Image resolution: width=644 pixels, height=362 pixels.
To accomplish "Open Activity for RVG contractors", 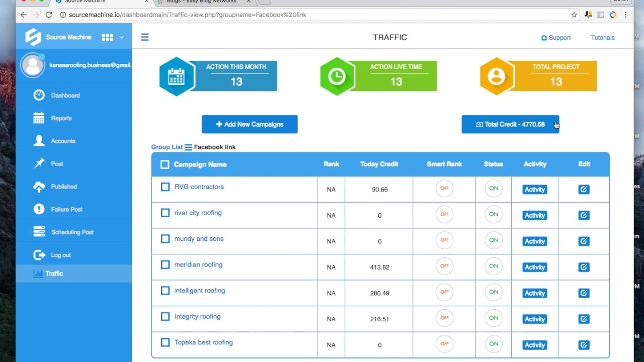I will (534, 190).
